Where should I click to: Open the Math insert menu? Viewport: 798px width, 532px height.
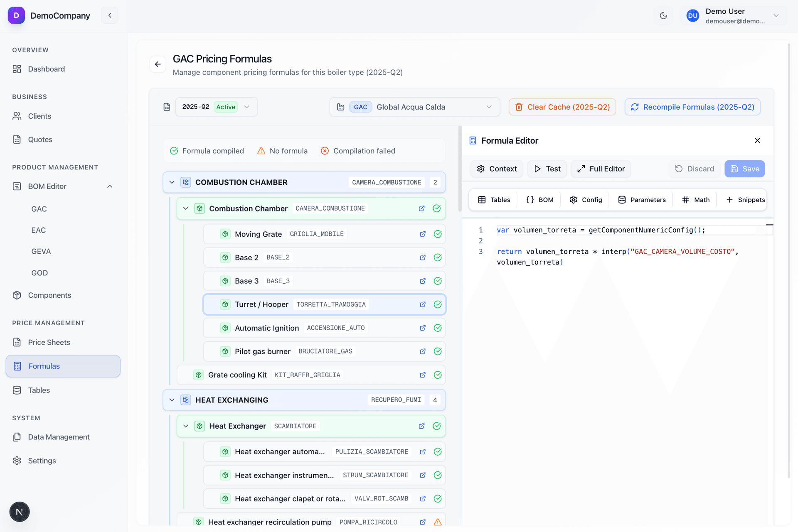point(696,200)
